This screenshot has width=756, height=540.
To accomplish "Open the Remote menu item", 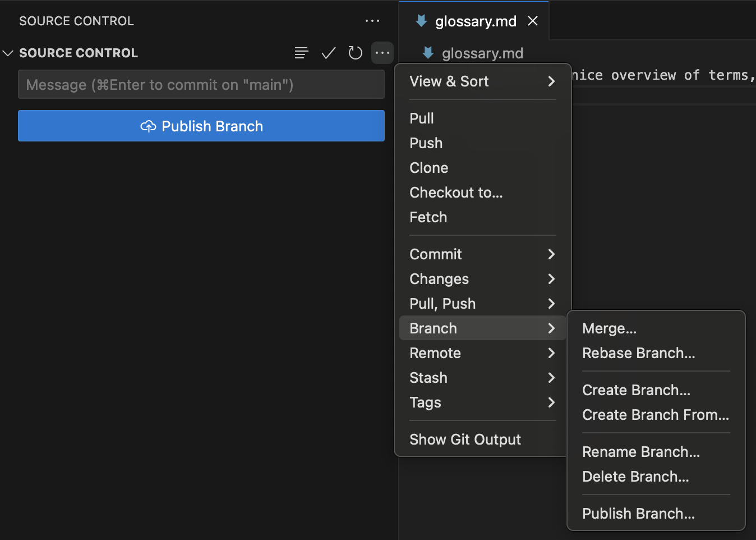I will [482, 353].
